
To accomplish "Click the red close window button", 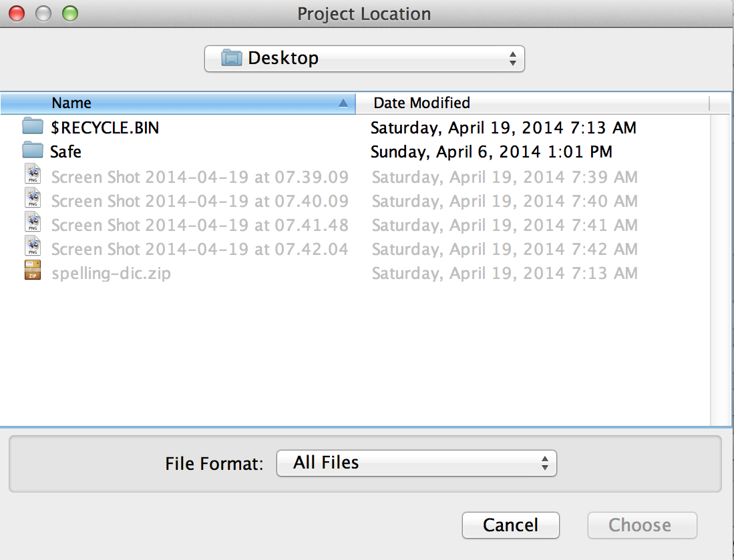I will point(16,13).
